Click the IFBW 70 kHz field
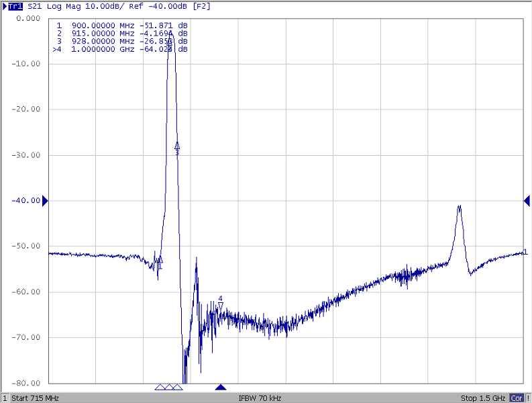 [260, 398]
